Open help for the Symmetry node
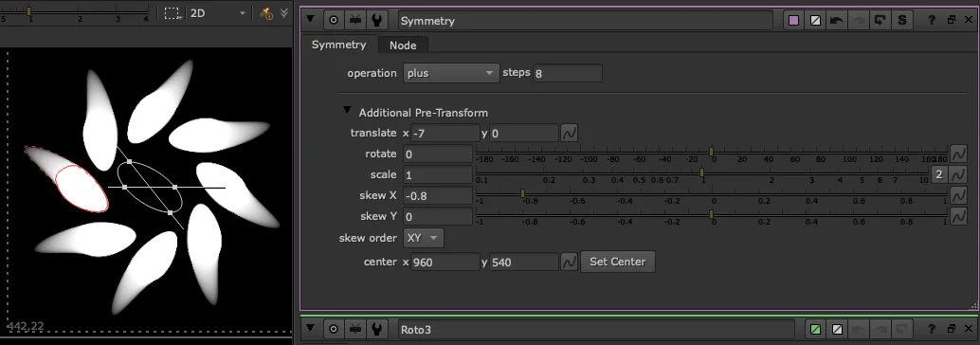980x345 pixels. click(932, 20)
